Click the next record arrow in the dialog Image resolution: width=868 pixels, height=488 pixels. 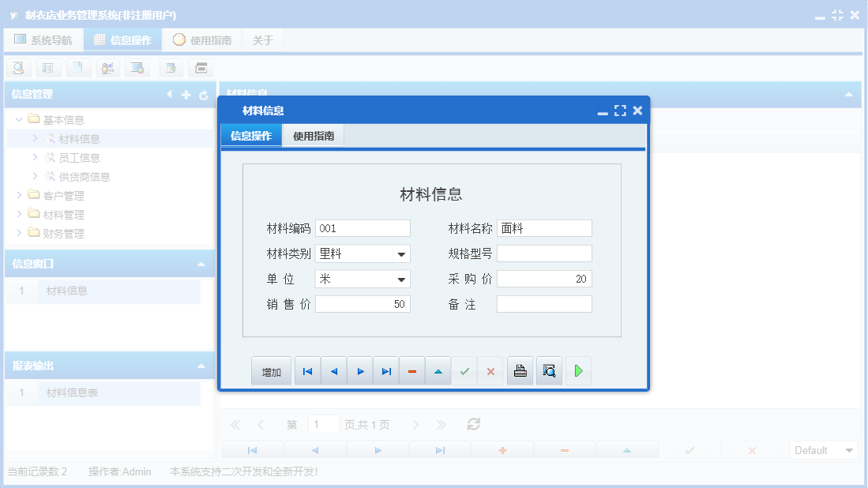click(359, 370)
